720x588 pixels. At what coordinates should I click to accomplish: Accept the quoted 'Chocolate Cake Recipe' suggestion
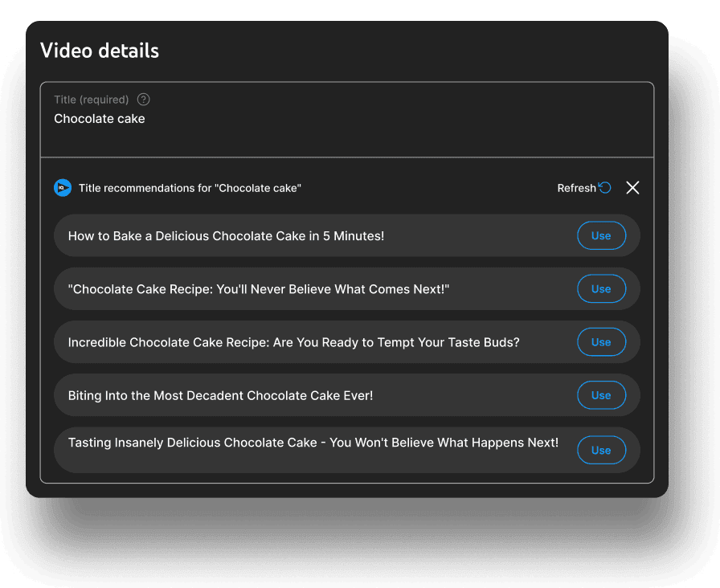pyautogui.click(x=601, y=288)
